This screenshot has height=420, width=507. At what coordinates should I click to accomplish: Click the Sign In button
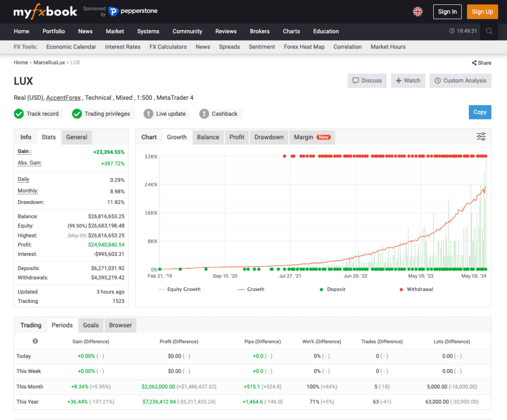click(x=447, y=12)
